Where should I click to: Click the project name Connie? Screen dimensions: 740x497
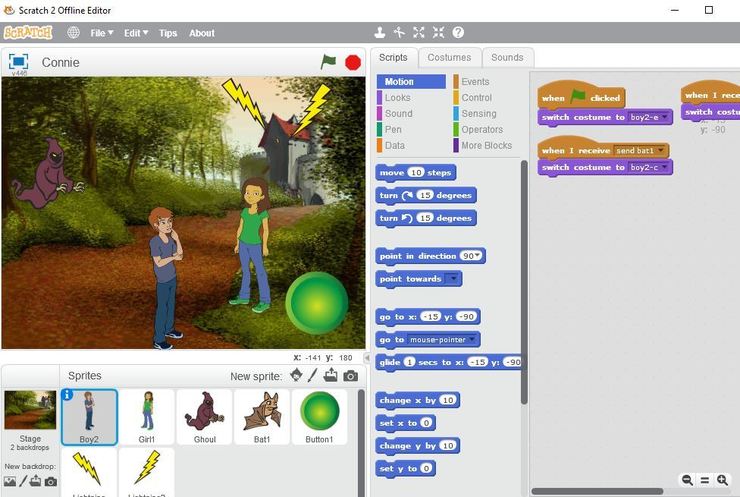click(60, 62)
